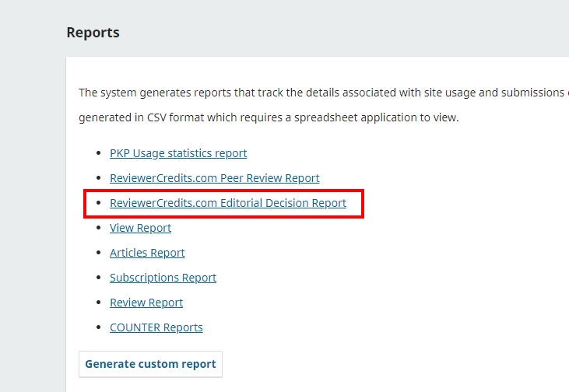569x392 pixels.
Task: Select the View Report link
Action: (140, 228)
